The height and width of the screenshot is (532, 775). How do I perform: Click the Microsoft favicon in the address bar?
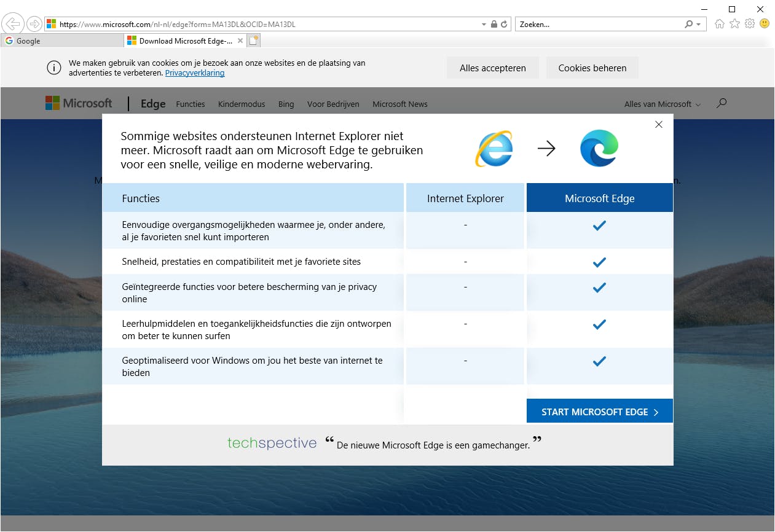(52, 25)
